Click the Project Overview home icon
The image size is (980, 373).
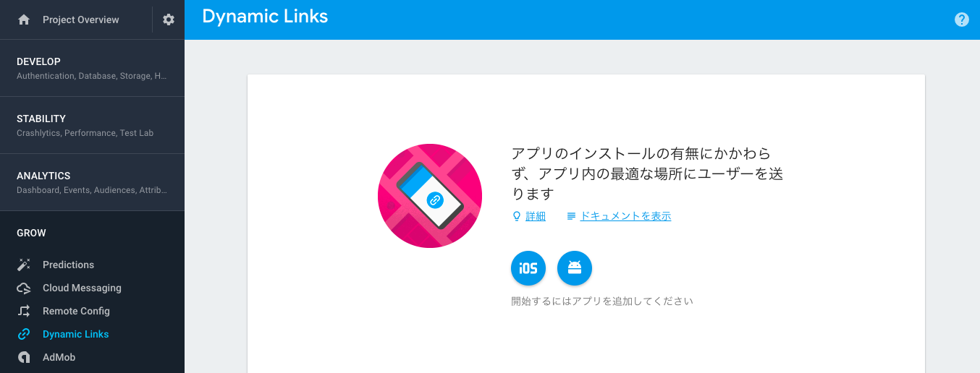click(x=24, y=20)
